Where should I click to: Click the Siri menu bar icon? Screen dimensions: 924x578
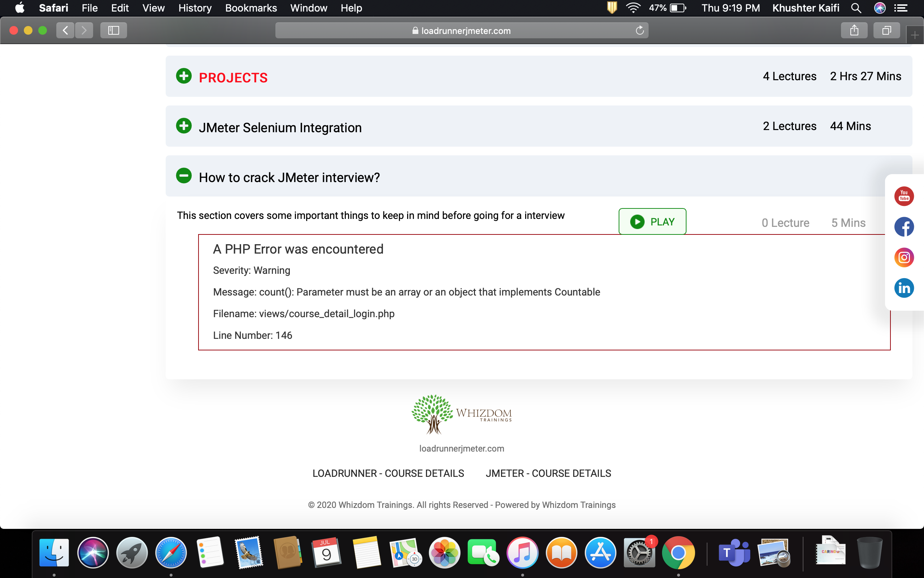pos(880,8)
